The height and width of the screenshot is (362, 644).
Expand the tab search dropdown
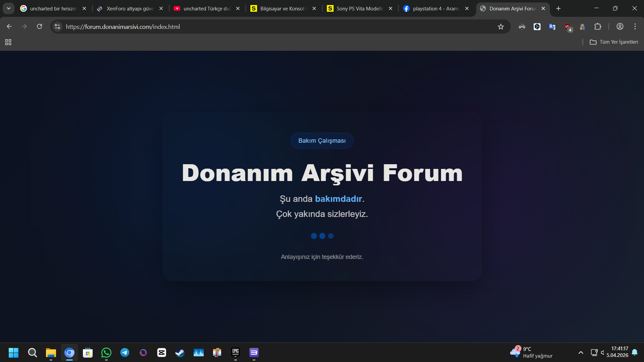click(9, 8)
